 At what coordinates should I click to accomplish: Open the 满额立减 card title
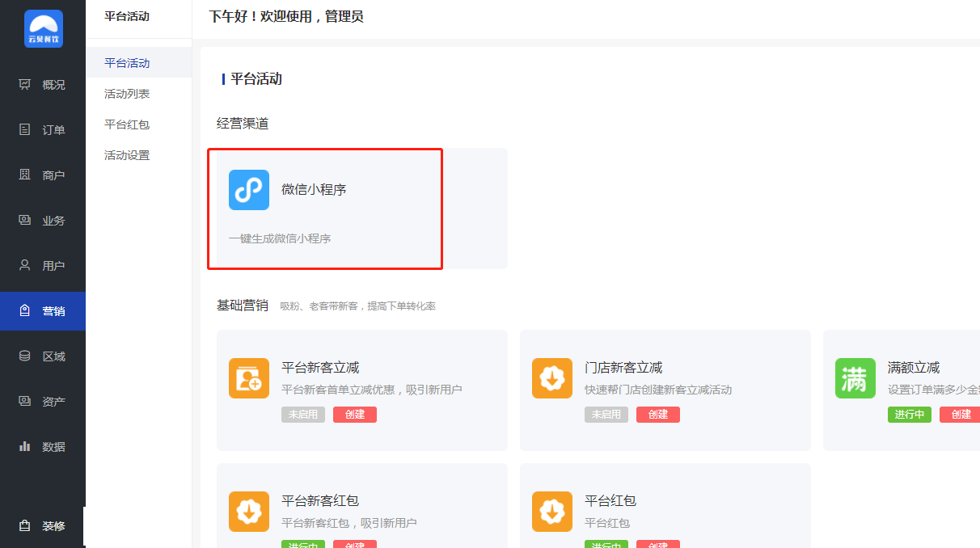pos(914,368)
